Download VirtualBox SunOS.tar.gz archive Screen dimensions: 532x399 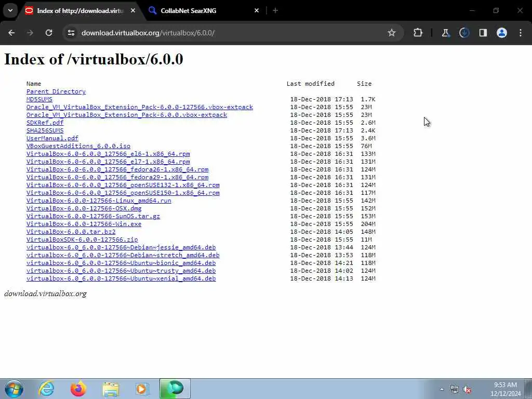click(93, 217)
